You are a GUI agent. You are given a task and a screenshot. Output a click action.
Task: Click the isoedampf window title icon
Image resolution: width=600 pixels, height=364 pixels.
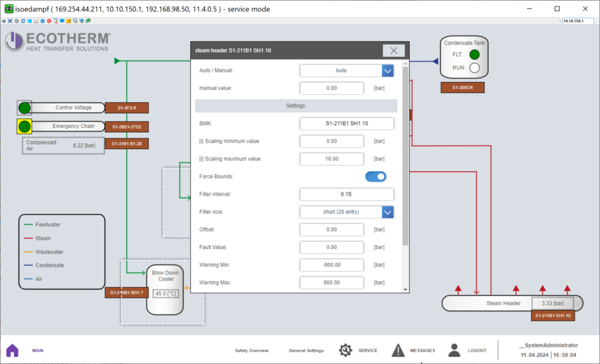coord(9,9)
